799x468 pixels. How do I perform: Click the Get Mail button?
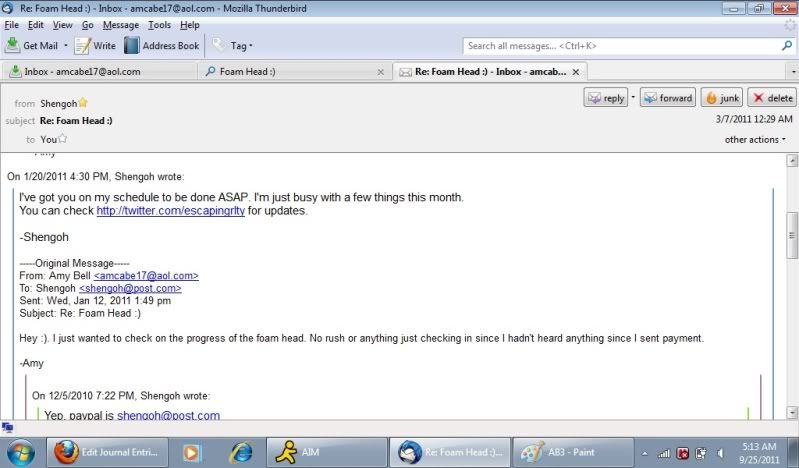31,45
